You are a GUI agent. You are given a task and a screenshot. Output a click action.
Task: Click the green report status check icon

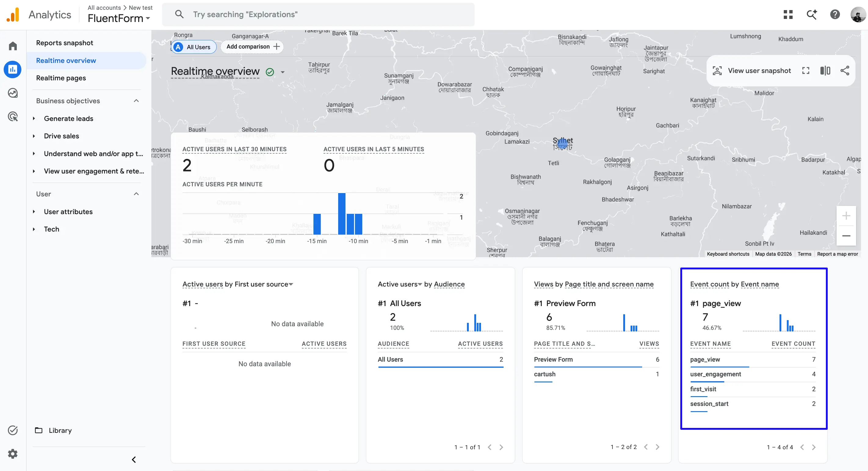[270, 72]
